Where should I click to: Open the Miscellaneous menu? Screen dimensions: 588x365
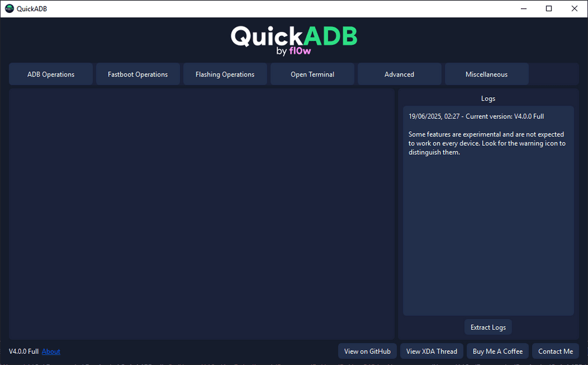pos(486,74)
